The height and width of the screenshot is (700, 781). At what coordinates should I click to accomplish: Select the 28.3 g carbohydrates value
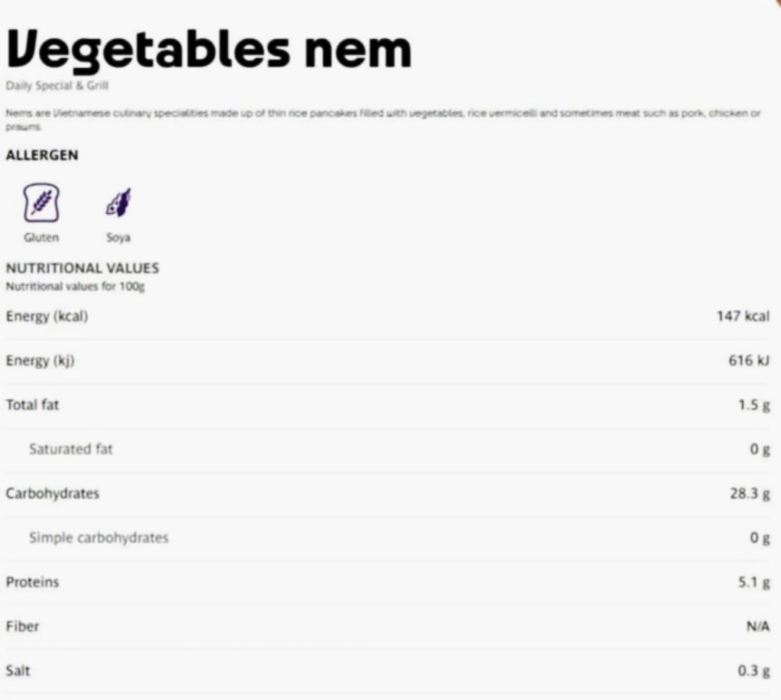pos(750,494)
